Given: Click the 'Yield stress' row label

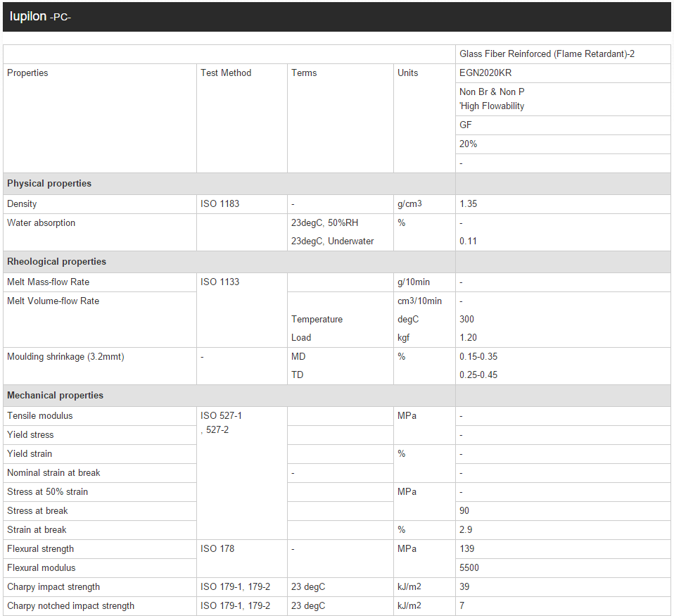Looking at the screenshot, I should click(30, 434).
